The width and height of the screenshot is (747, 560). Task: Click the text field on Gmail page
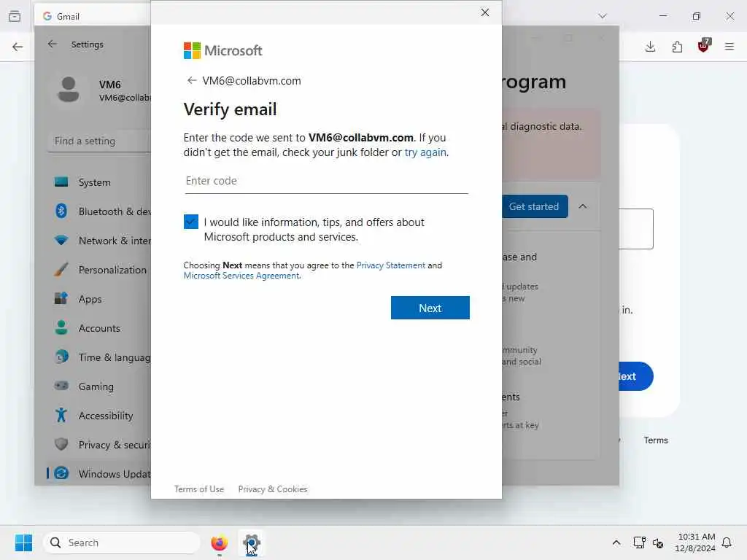tap(636, 228)
